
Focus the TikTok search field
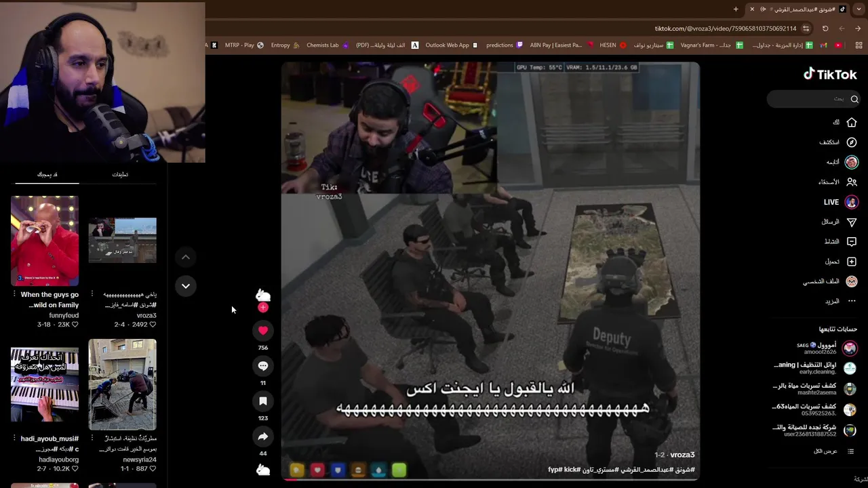814,99
